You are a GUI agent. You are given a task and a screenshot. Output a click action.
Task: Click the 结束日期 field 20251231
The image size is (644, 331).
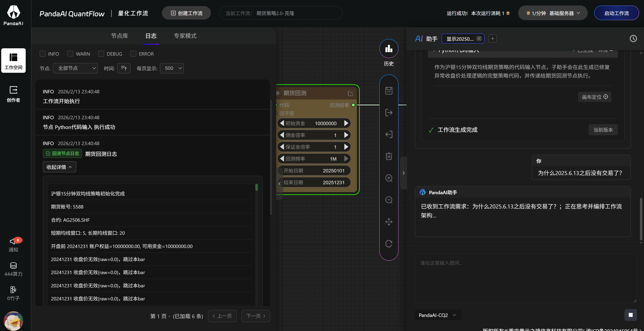tap(314, 182)
